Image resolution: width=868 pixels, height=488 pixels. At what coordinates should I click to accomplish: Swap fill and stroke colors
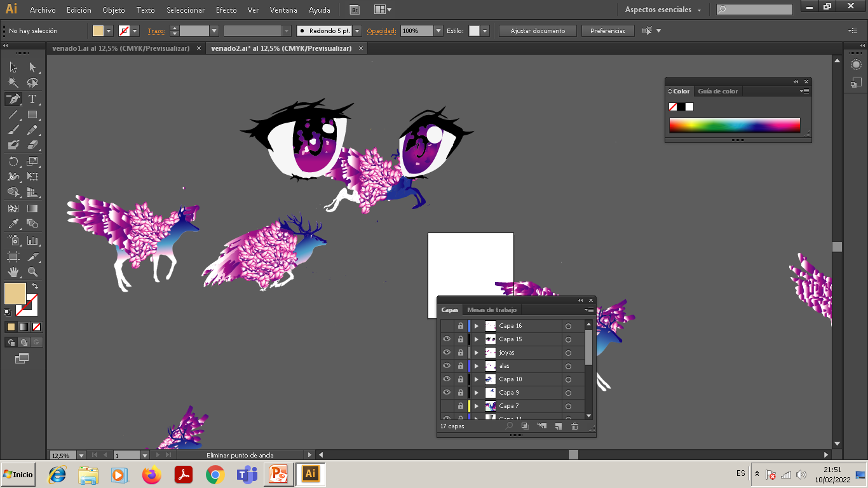[x=35, y=287]
